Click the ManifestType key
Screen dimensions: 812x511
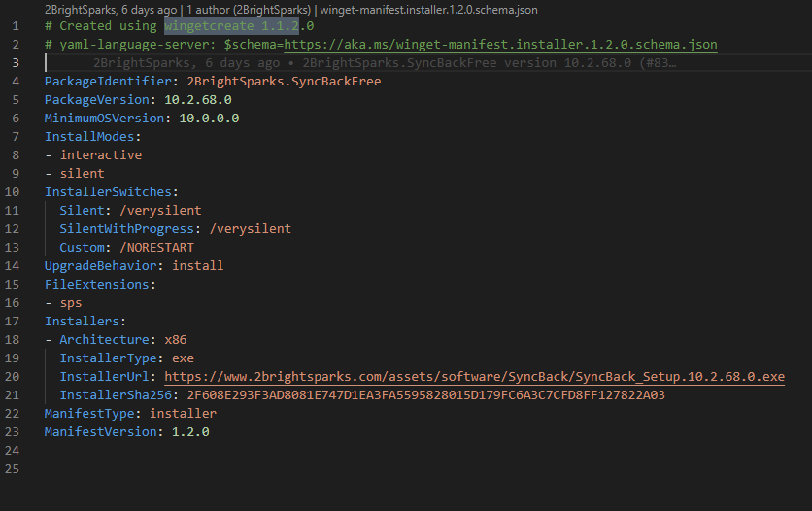[89, 414]
